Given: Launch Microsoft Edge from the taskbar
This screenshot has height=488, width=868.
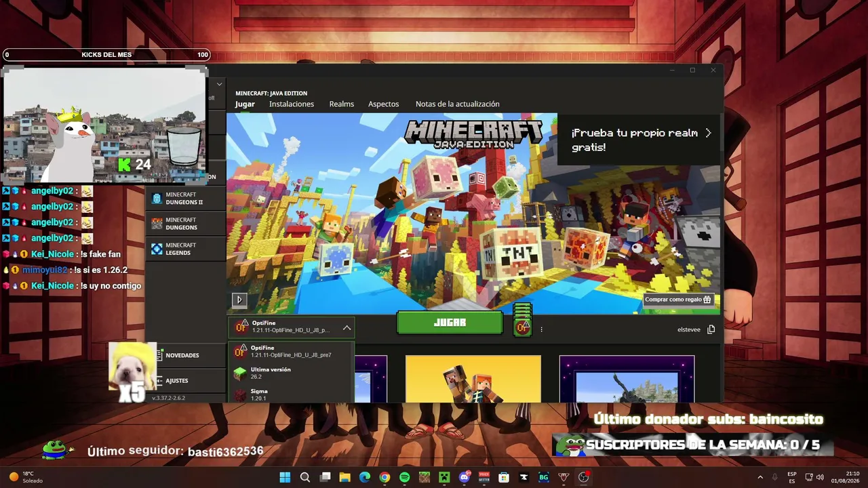Looking at the screenshot, I should [365, 477].
